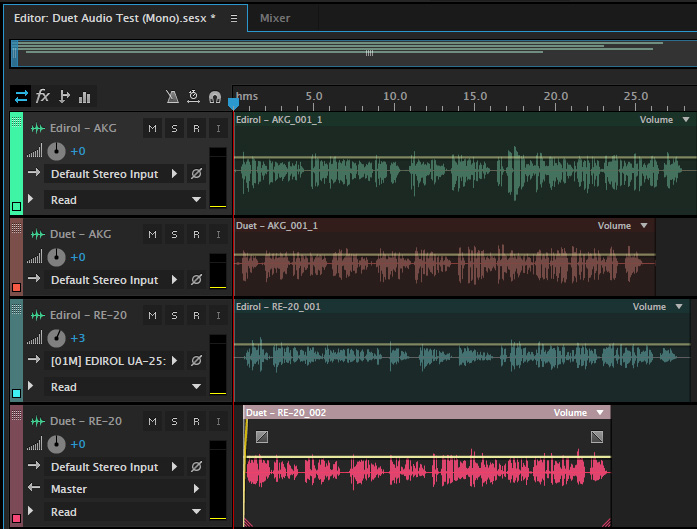Click waveform icon of Edirol – AKG track

[x=38, y=128]
